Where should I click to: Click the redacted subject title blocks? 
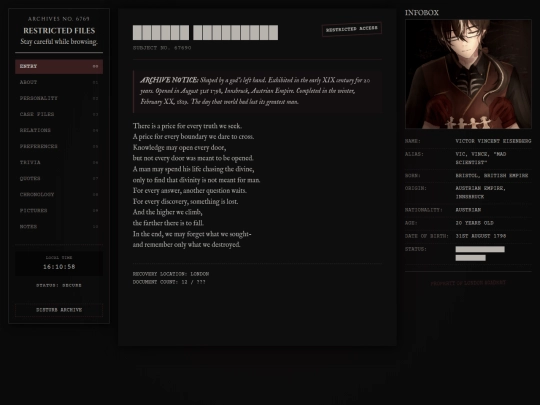click(x=205, y=32)
